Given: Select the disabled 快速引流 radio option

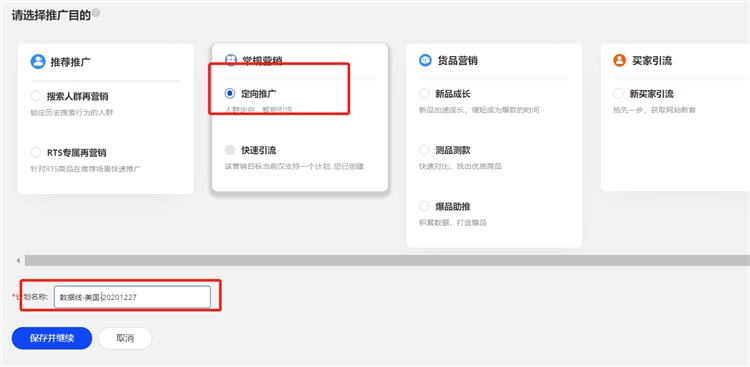Looking at the screenshot, I should [230, 150].
